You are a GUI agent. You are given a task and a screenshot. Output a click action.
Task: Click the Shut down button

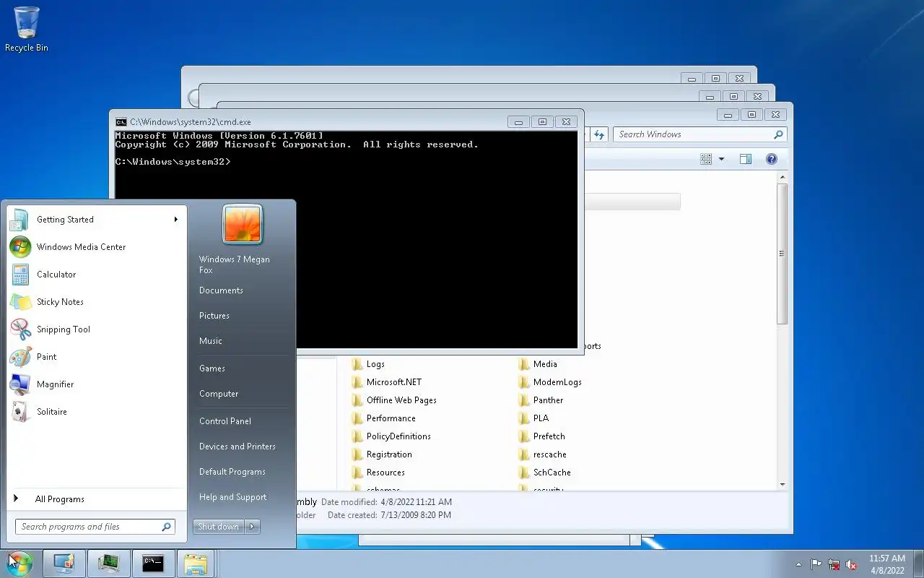click(219, 527)
